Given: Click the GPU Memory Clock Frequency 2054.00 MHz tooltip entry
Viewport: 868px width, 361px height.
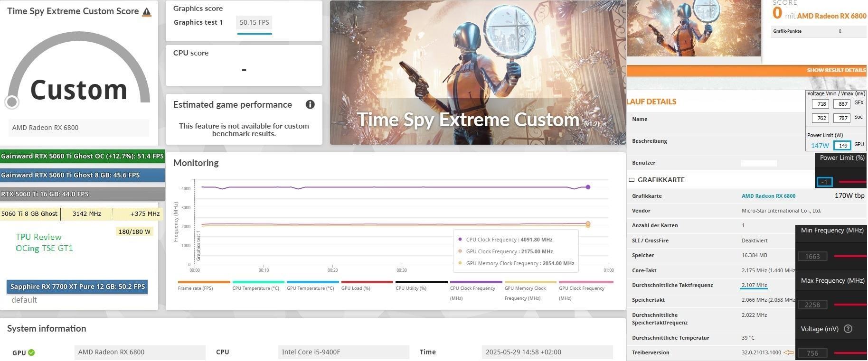Looking at the screenshot, I should [516, 263].
